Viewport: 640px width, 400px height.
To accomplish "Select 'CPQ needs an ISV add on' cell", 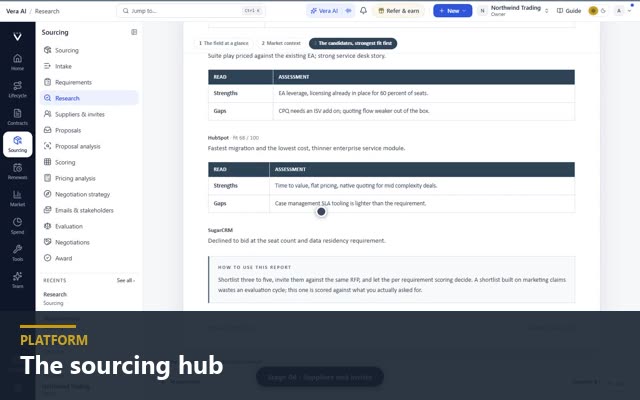I will coord(424,111).
